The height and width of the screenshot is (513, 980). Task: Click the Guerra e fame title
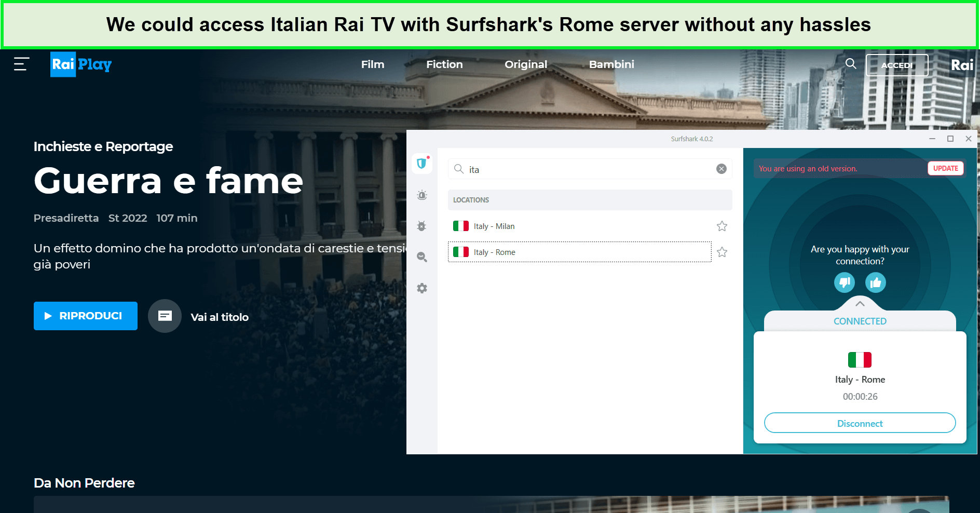coord(168,181)
